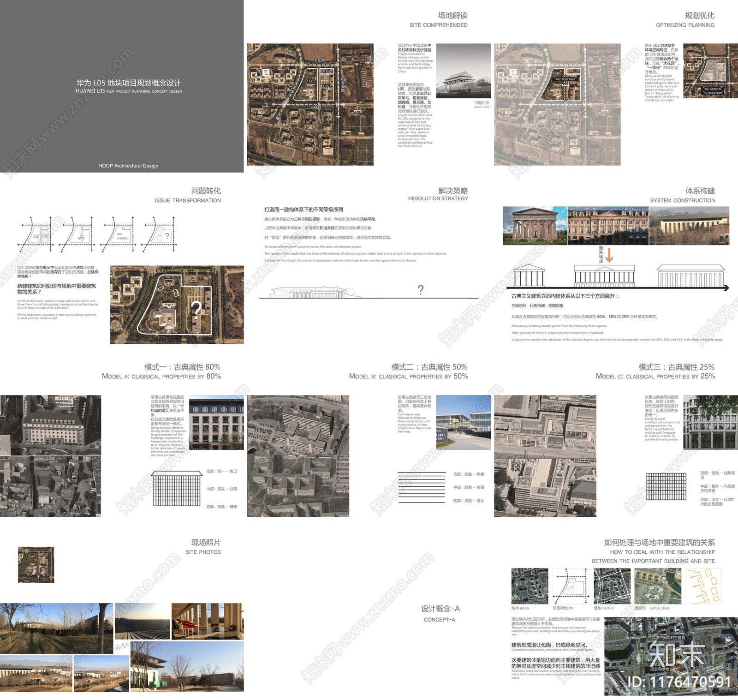Open the interior corridor photo with red seating

(x=208, y=622)
